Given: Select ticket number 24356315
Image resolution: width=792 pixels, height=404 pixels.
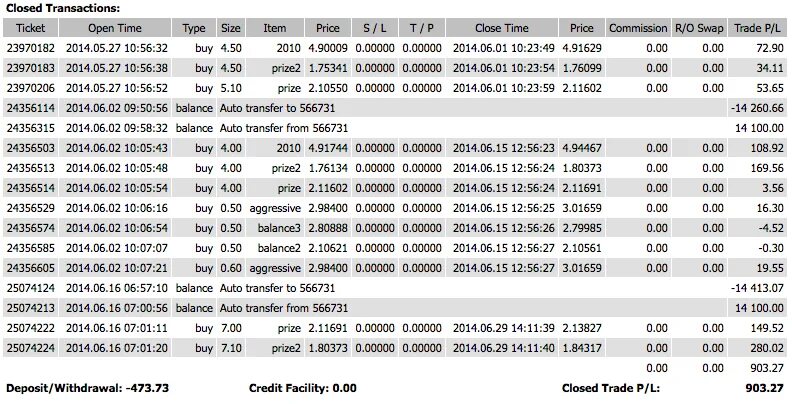Looking at the screenshot, I should click(31, 128).
